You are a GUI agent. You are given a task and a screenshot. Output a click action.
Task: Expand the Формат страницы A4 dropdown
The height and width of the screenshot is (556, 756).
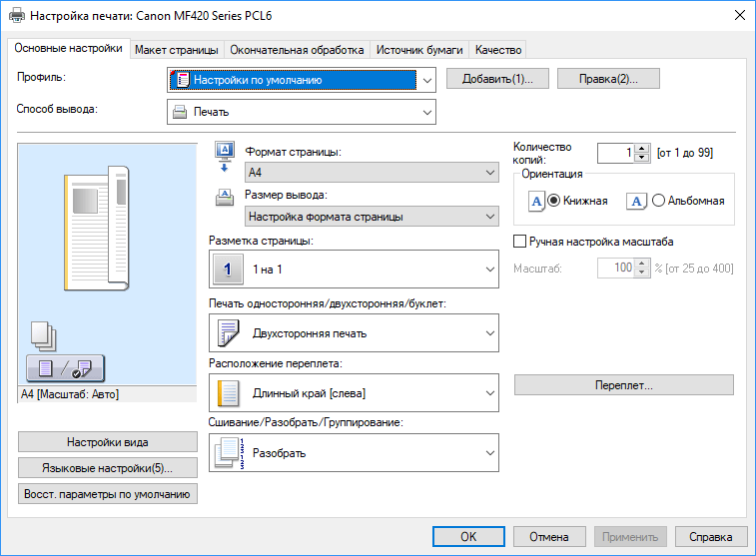click(x=489, y=174)
